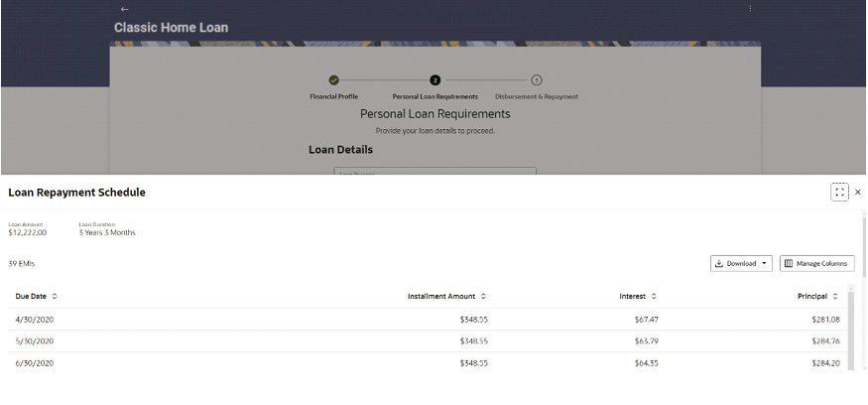Click the $284.20 principal value

tap(826, 363)
